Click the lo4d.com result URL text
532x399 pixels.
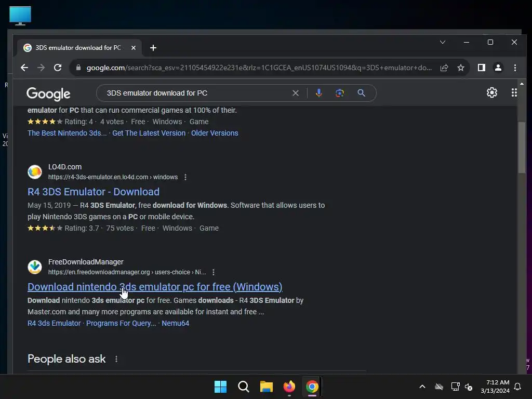[113, 177]
